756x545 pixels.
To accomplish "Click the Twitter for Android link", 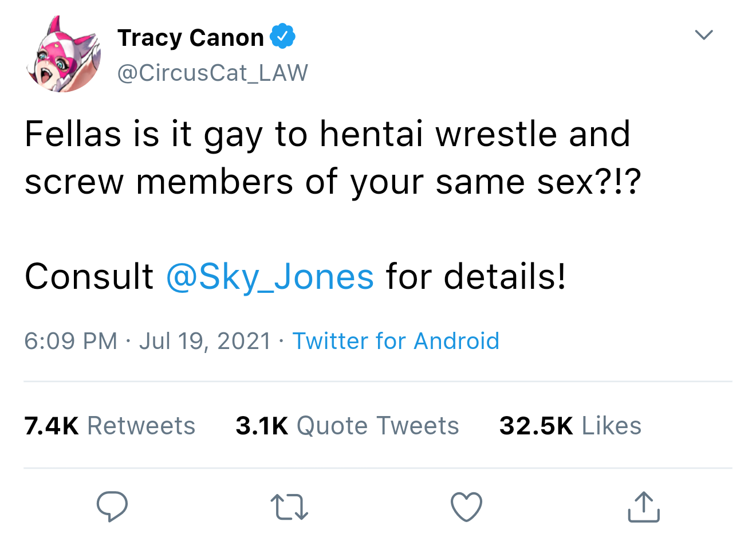I will click(396, 341).
